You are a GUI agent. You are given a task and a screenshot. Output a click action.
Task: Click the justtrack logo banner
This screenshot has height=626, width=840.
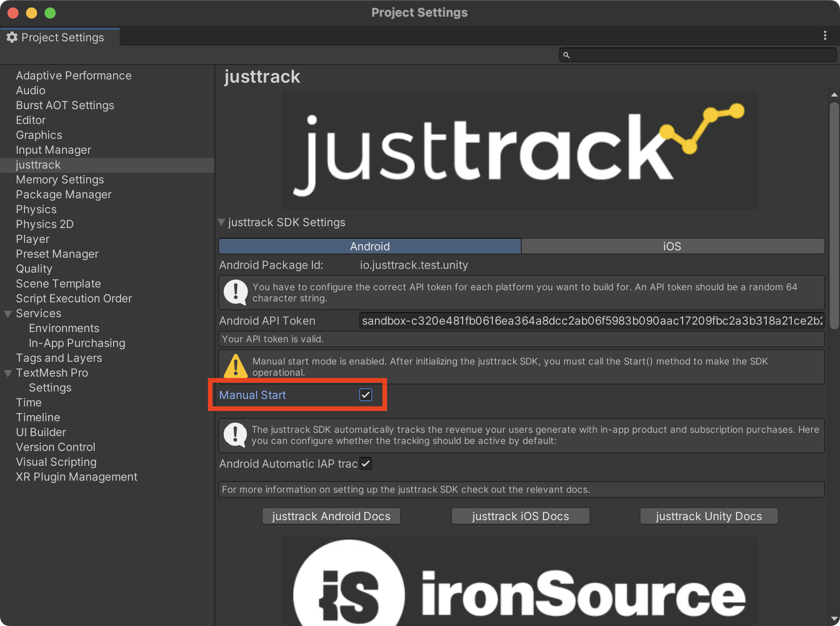point(519,150)
